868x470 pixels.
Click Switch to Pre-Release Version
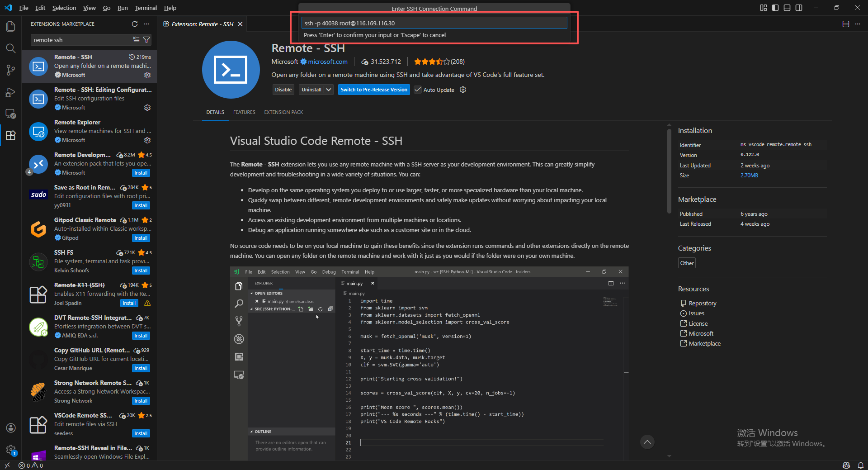(374, 90)
